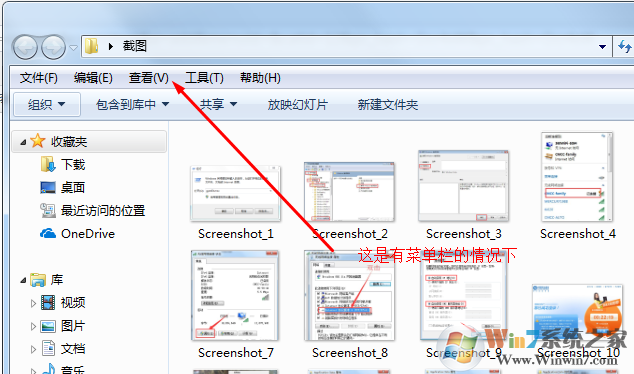Open the 工具(T) menu

pyautogui.click(x=204, y=78)
